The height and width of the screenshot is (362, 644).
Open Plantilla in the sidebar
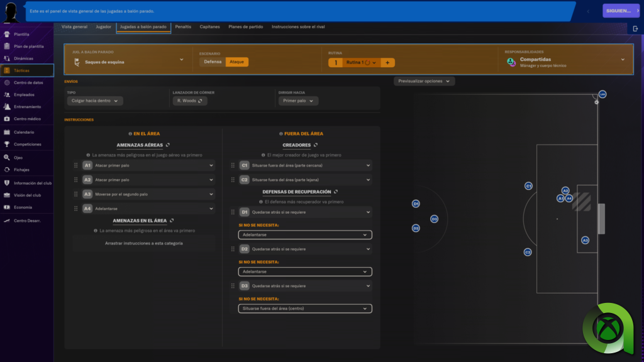(21, 34)
